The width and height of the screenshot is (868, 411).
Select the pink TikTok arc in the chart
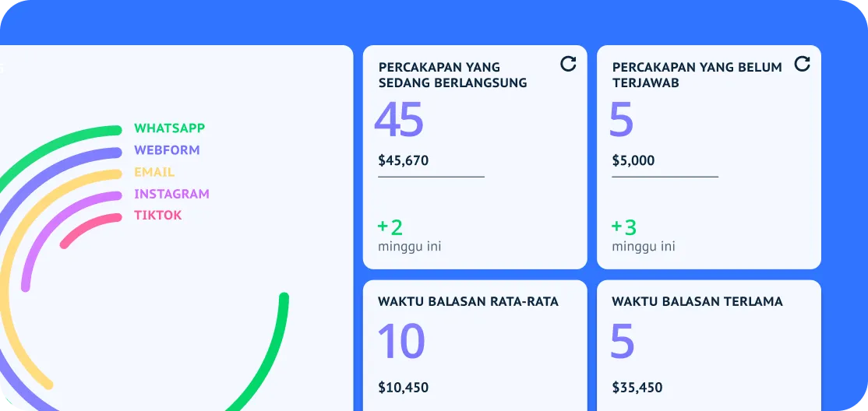coord(86,225)
